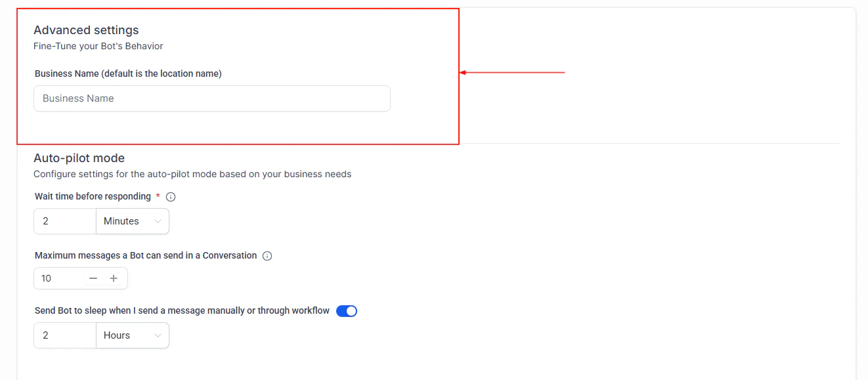Click the plus icon to increase message limit

click(114, 278)
